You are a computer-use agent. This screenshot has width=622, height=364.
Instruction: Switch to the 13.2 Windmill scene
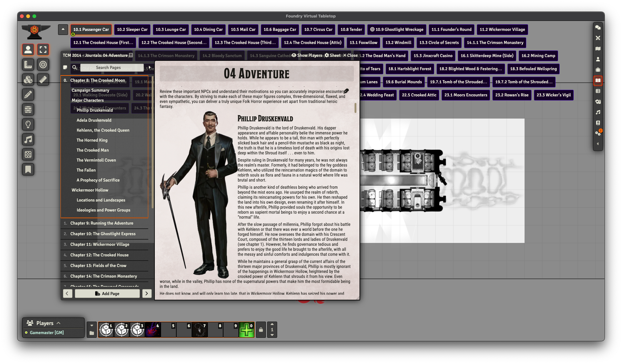[x=398, y=43]
